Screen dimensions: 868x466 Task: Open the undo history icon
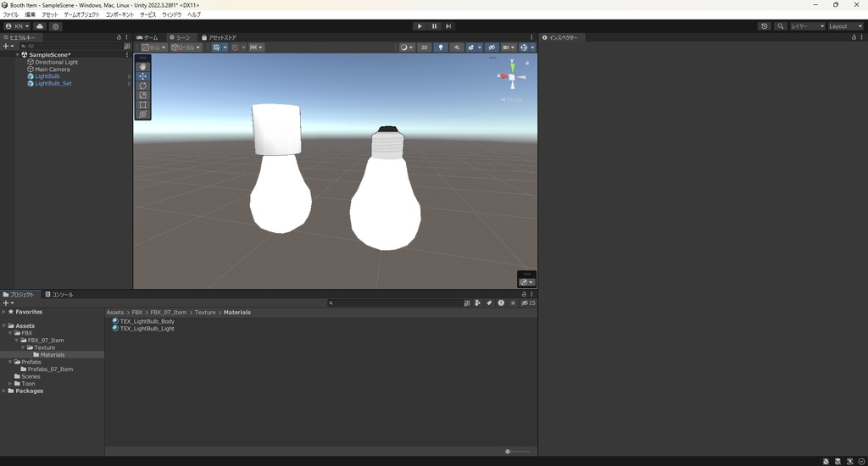click(x=765, y=26)
